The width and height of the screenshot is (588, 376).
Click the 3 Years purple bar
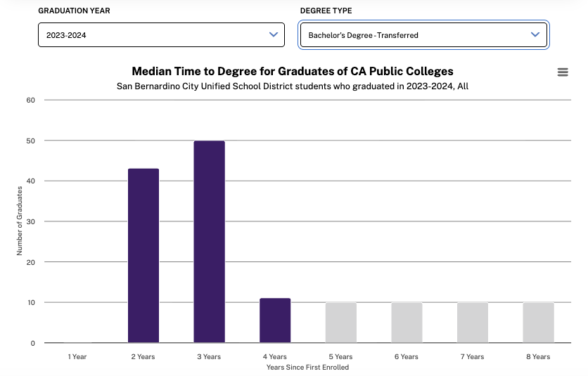[209, 242]
